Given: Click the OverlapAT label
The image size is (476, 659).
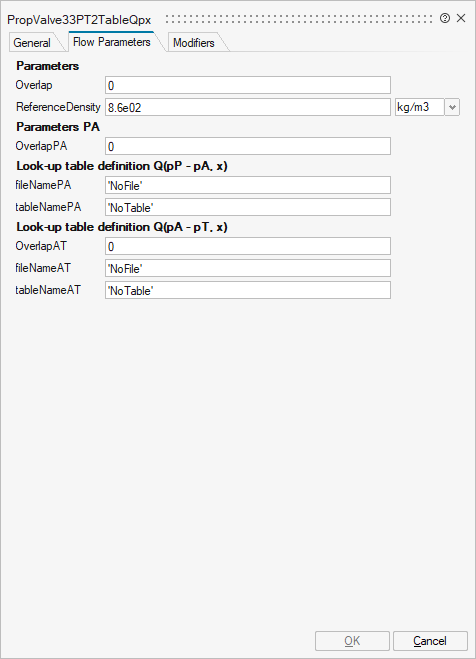Looking at the screenshot, I should pos(41,246).
